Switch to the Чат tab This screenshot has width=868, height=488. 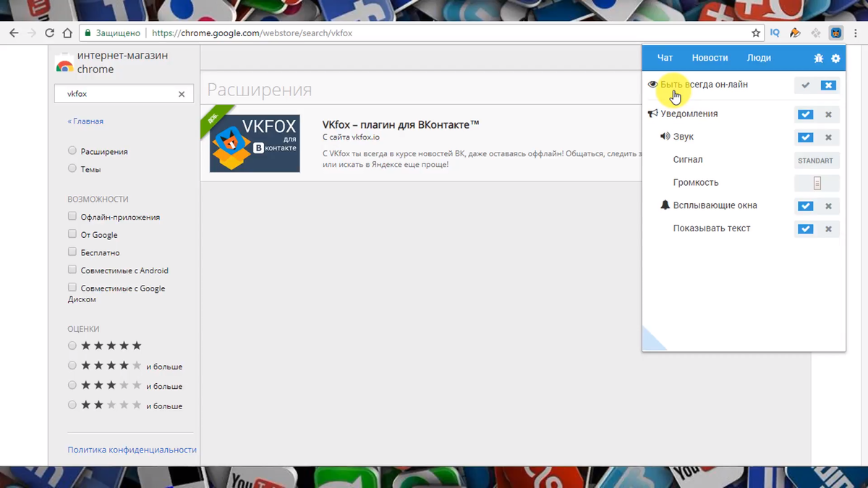click(665, 58)
